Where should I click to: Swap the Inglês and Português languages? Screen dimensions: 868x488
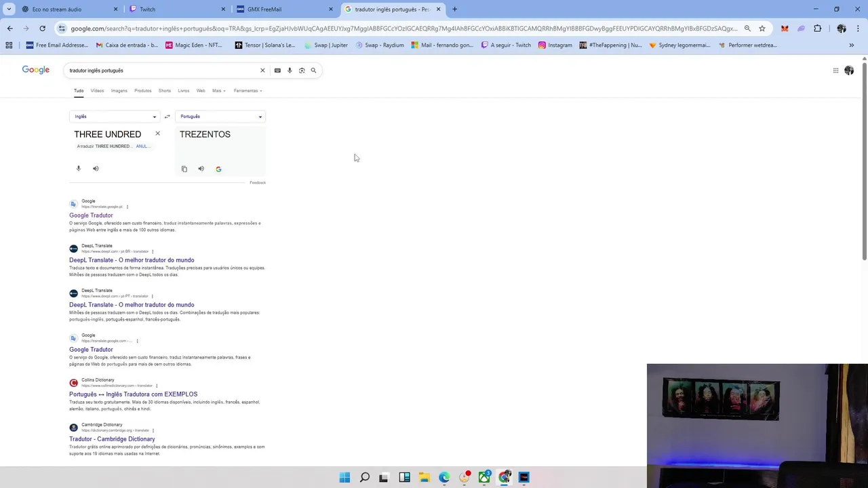point(167,117)
